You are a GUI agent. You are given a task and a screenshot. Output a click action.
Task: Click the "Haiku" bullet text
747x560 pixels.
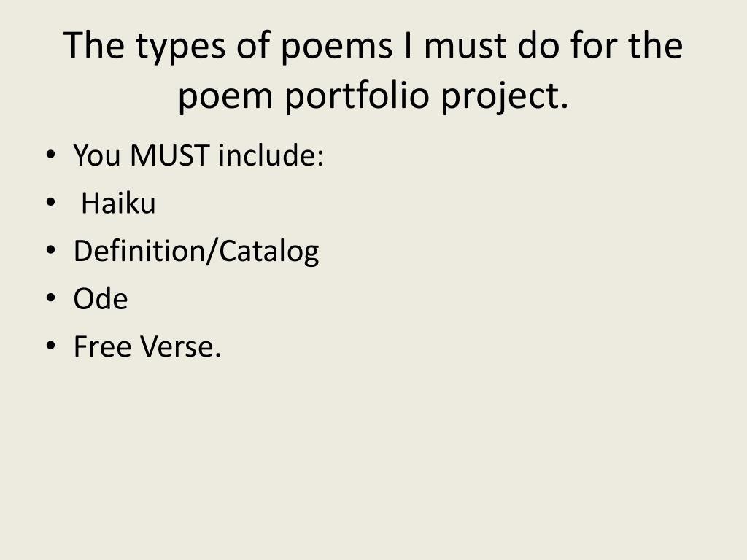point(118,203)
